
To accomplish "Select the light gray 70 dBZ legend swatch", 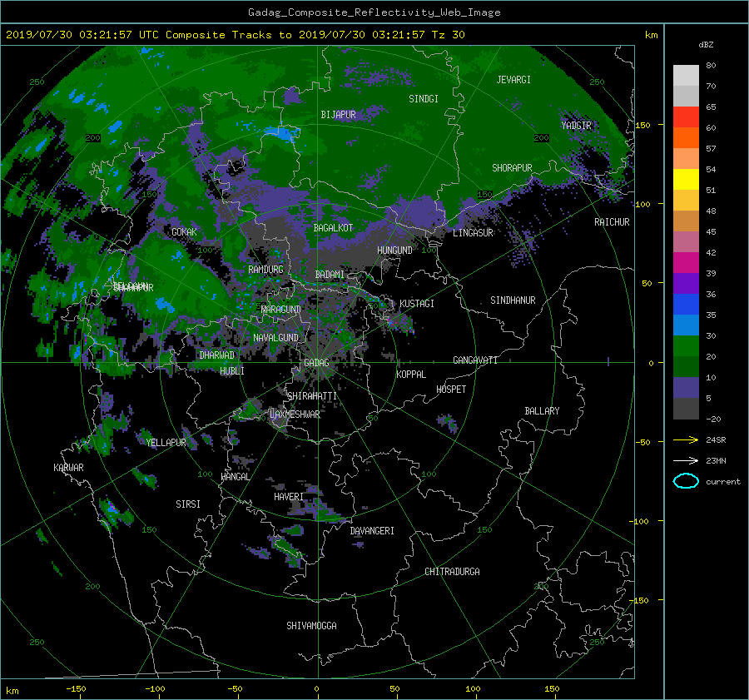I will [x=686, y=76].
